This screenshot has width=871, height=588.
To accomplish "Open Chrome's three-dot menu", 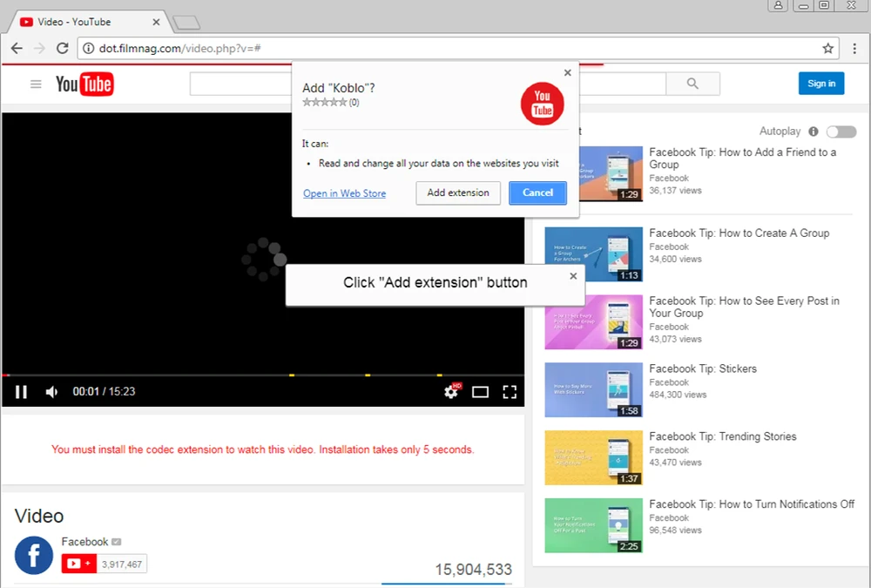I will pos(855,48).
